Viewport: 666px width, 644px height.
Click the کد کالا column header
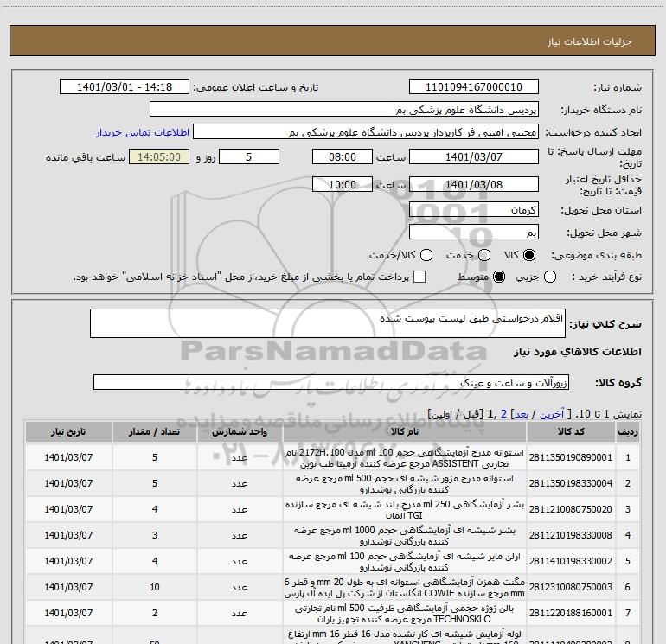(x=571, y=431)
